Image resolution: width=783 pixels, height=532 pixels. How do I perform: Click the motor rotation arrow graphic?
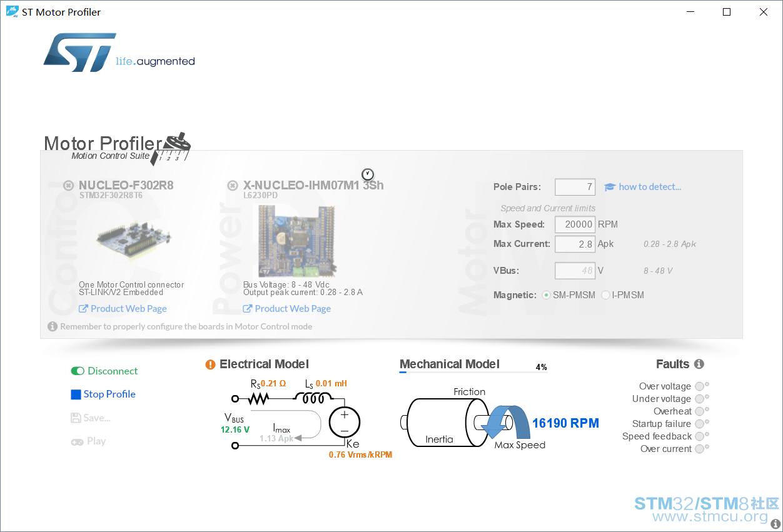[505, 423]
